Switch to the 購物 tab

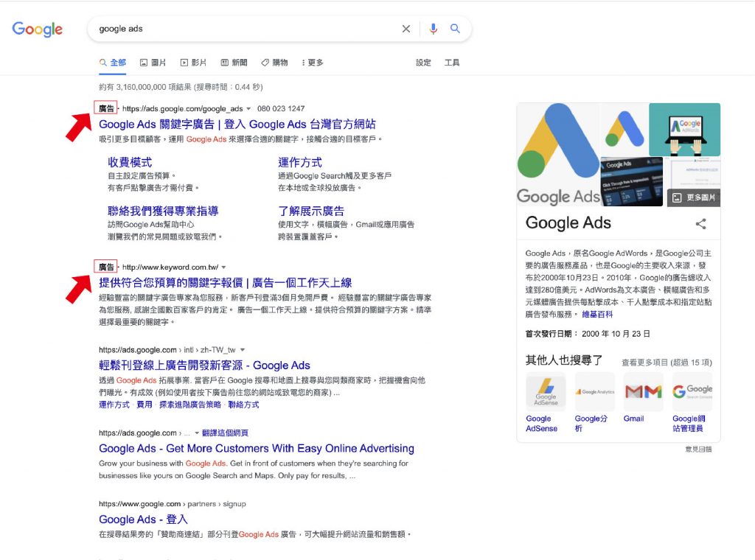[x=274, y=63]
